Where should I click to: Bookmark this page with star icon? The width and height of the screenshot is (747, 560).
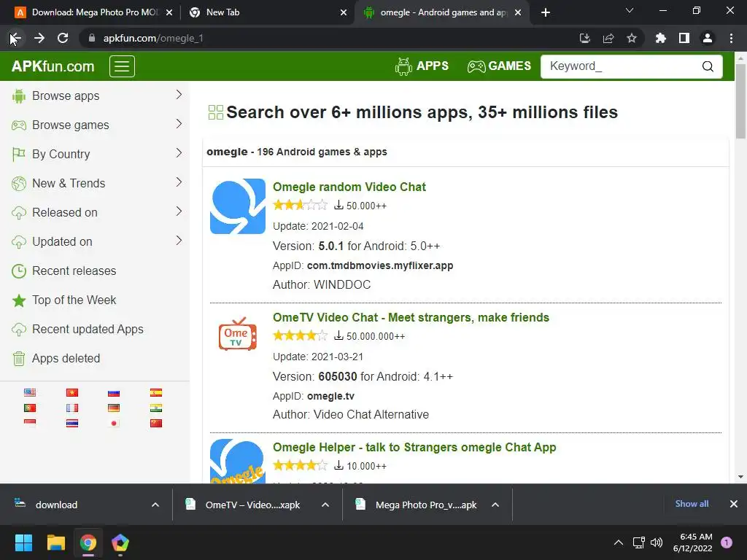tap(632, 38)
